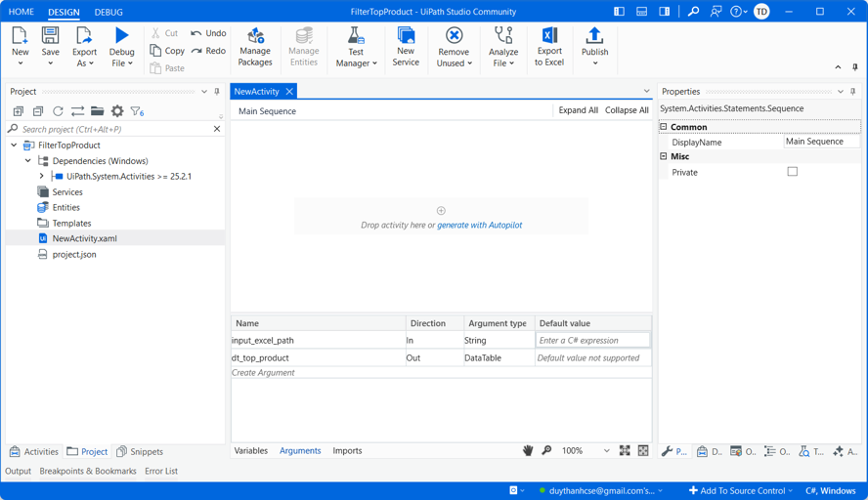This screenshot has width=868, height=500.
Task: Click the Undo button
Action: pos(208,33)
